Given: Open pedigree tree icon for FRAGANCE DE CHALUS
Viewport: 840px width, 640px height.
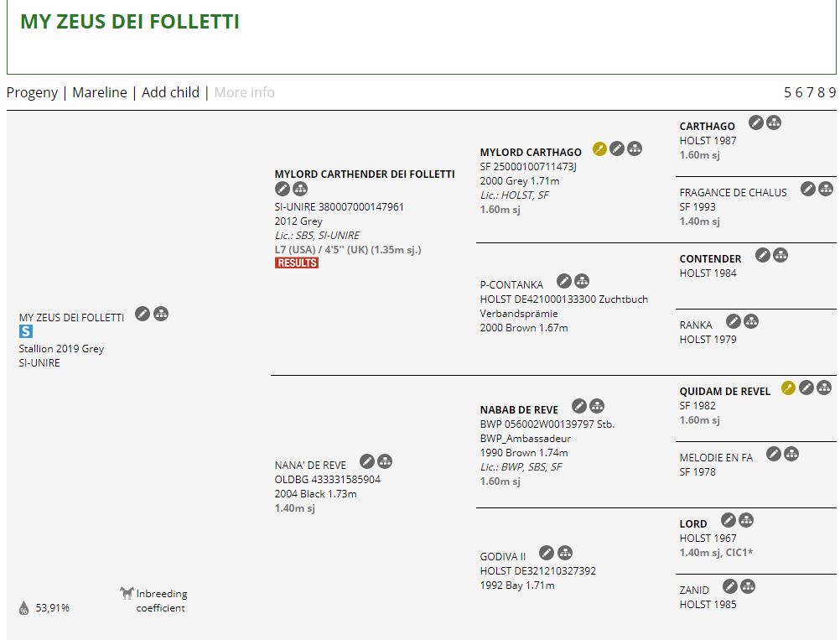Looking at the screenshot, I should tap(826, 189).
